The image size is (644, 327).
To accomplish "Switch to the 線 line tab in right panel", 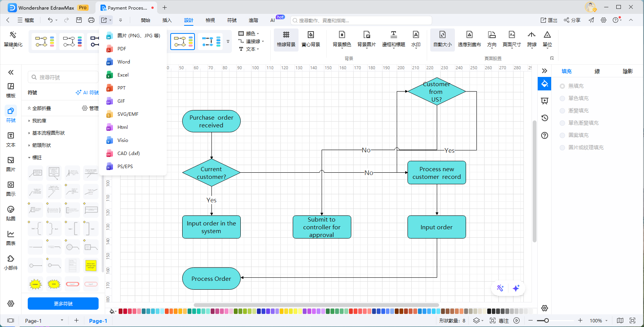I will pos(597,71).
